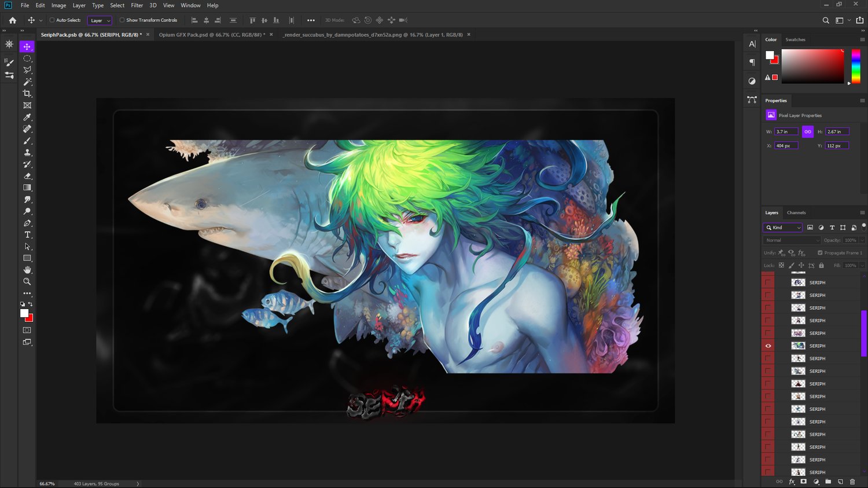Select the Pen tool
868x488 pixels.
[x=27, y=223]
